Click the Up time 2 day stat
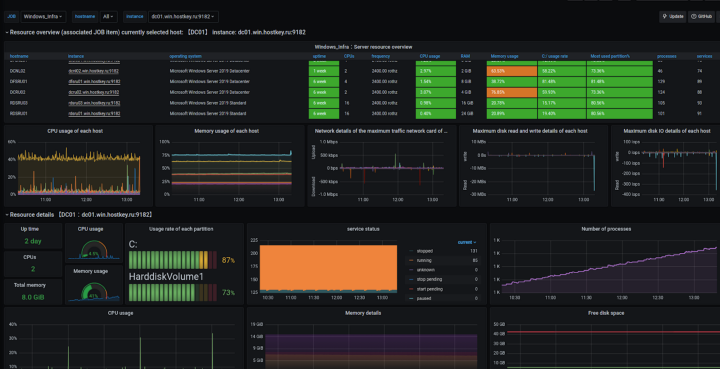The height and width of the screenshot is (369, 720). [x=33, y=235]
